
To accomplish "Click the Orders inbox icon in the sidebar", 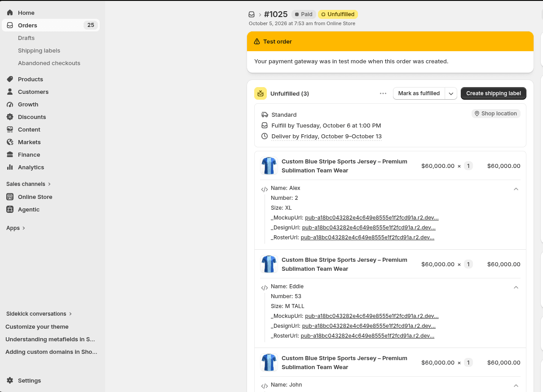I will click(10, 25).
